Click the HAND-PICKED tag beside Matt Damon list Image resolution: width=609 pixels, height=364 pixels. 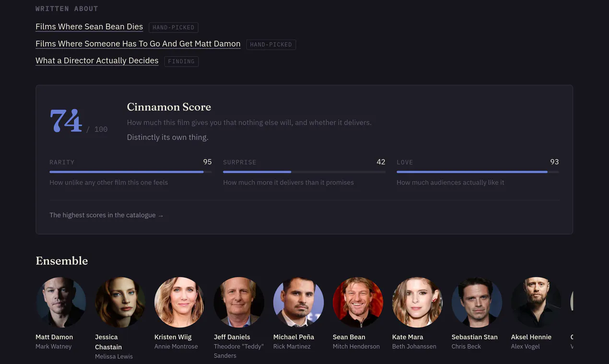(271, 45)
